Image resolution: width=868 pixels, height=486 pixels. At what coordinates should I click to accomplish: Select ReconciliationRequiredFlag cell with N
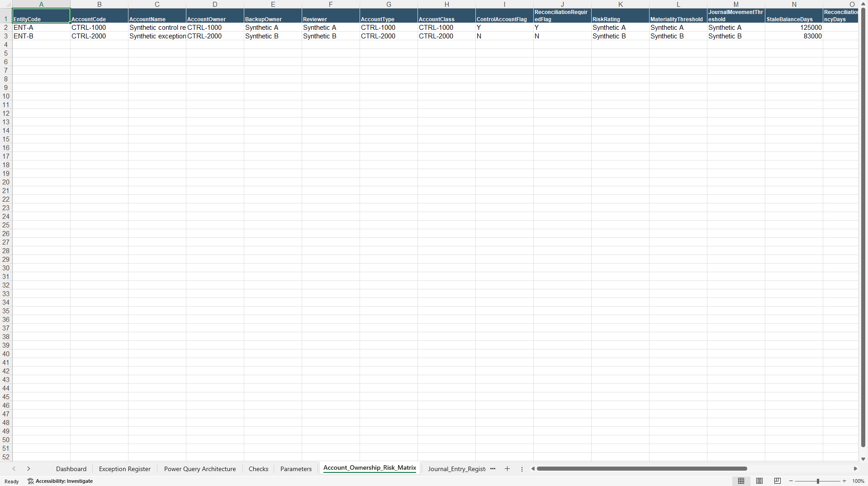[562, 36]
